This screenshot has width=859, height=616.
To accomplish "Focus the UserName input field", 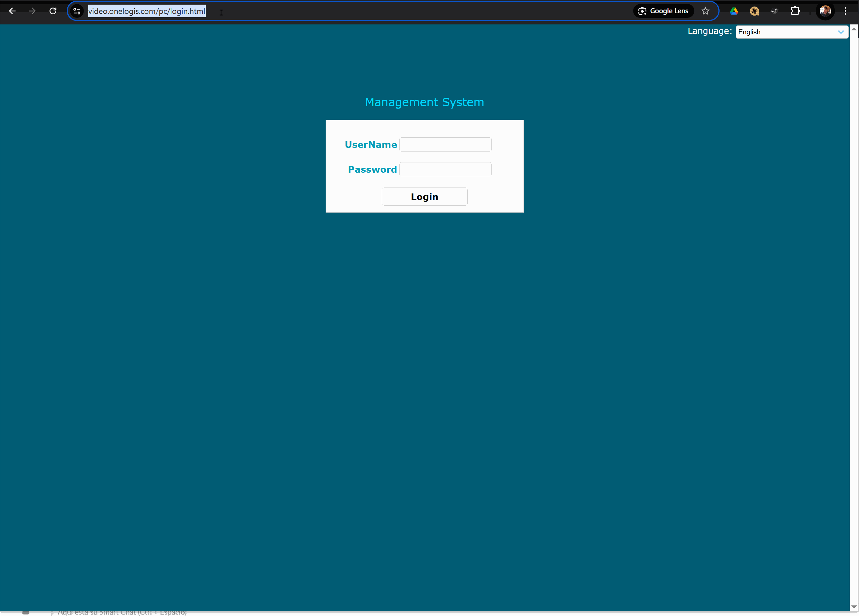I will coord(446,145).
